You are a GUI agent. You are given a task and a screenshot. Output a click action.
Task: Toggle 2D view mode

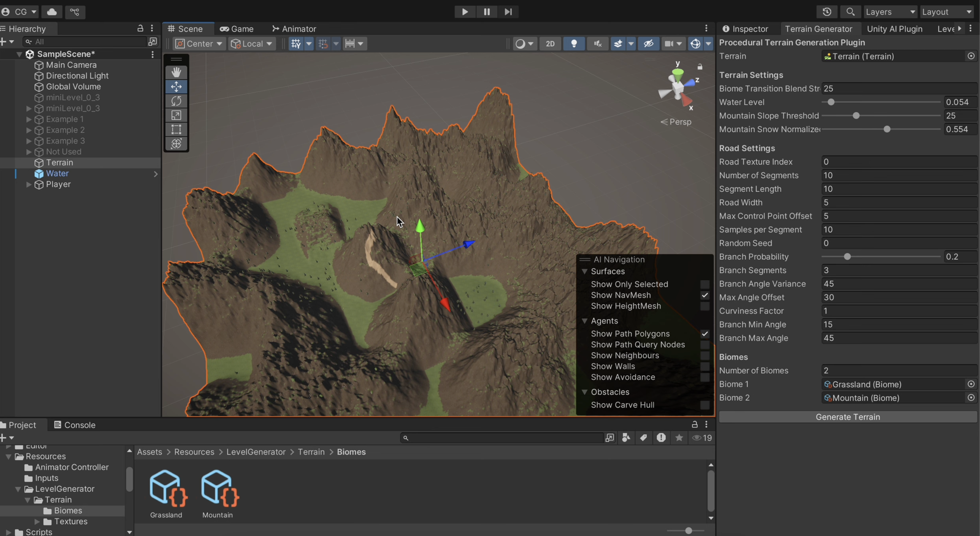point(550,44)
